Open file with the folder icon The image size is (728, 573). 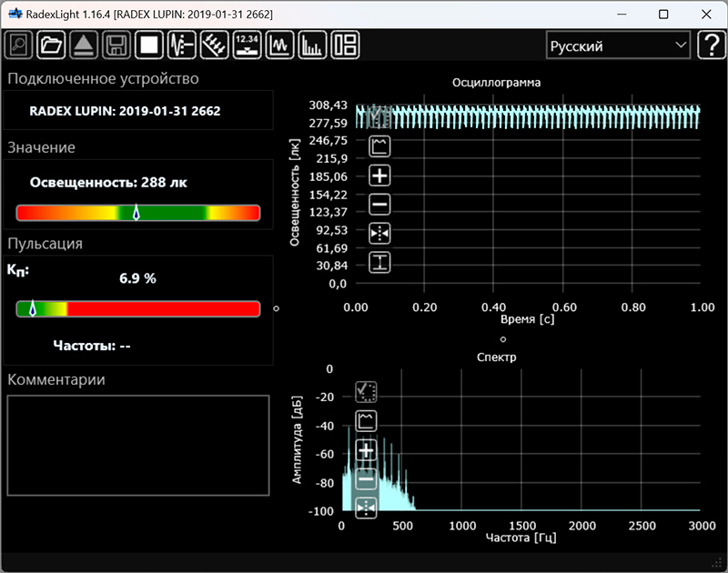(51, 45)
